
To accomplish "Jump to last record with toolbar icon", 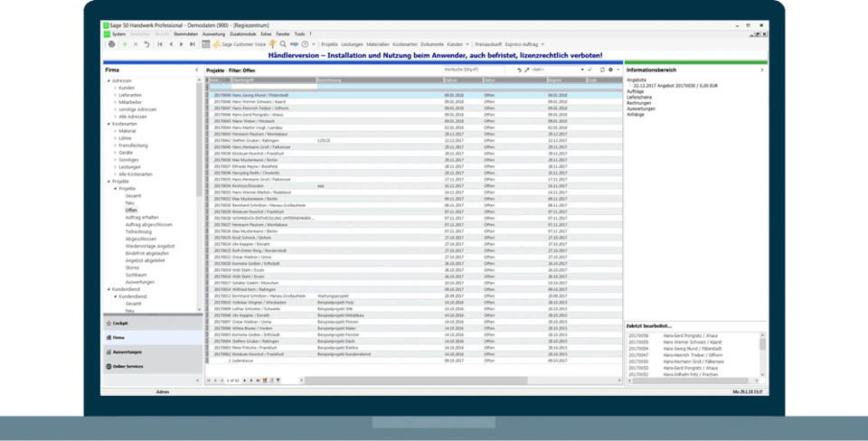I will coord(192,44).
